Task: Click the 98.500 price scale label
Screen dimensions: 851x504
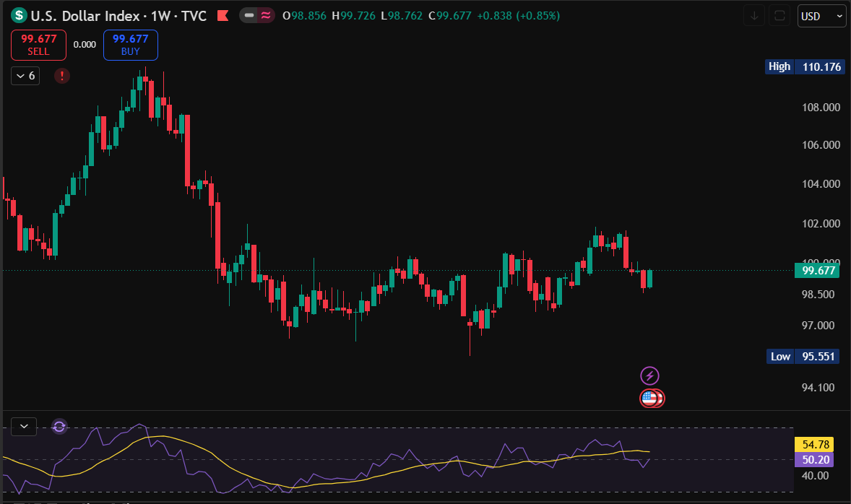Action: click(x=818, y=295)
